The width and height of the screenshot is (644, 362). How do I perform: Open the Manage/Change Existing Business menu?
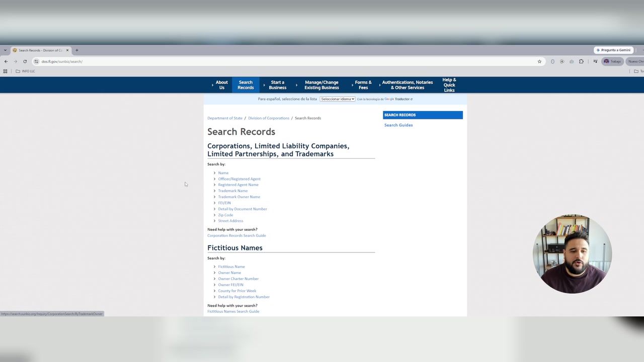(x=321, y=85)
